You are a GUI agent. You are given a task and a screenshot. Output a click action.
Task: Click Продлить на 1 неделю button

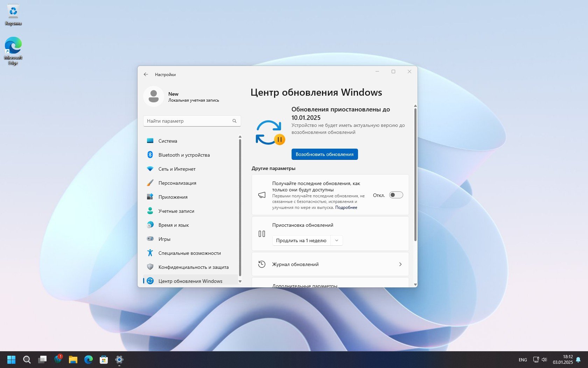301,240
